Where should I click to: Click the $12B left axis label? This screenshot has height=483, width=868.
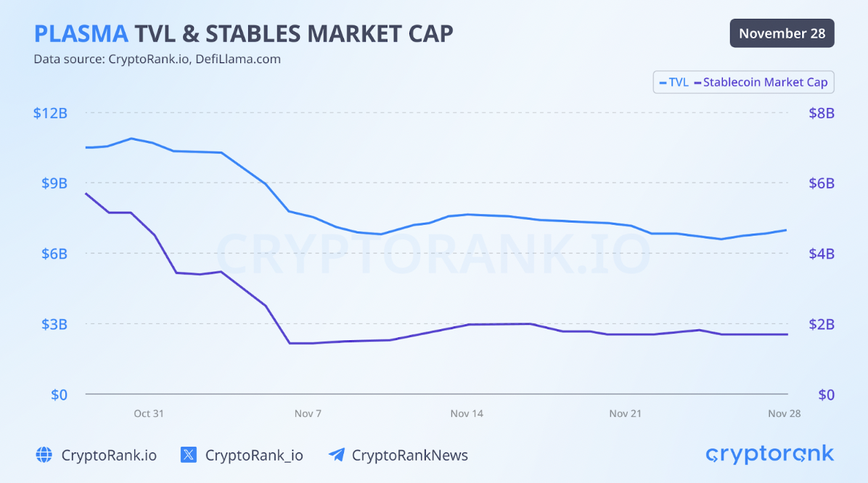point(50,113)
